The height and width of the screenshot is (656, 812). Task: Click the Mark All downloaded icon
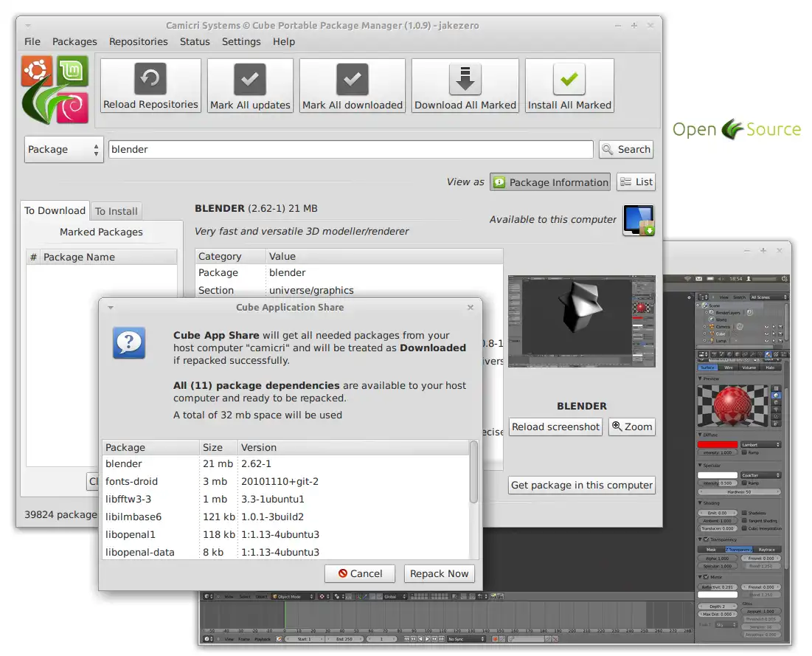tap(352, 79)
